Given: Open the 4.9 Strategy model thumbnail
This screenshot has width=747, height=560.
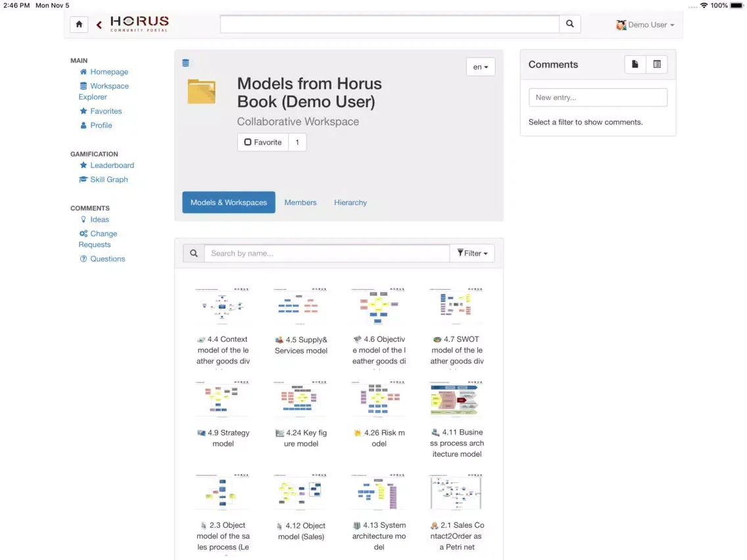Looking at the screenshot, I should (222, 398).
